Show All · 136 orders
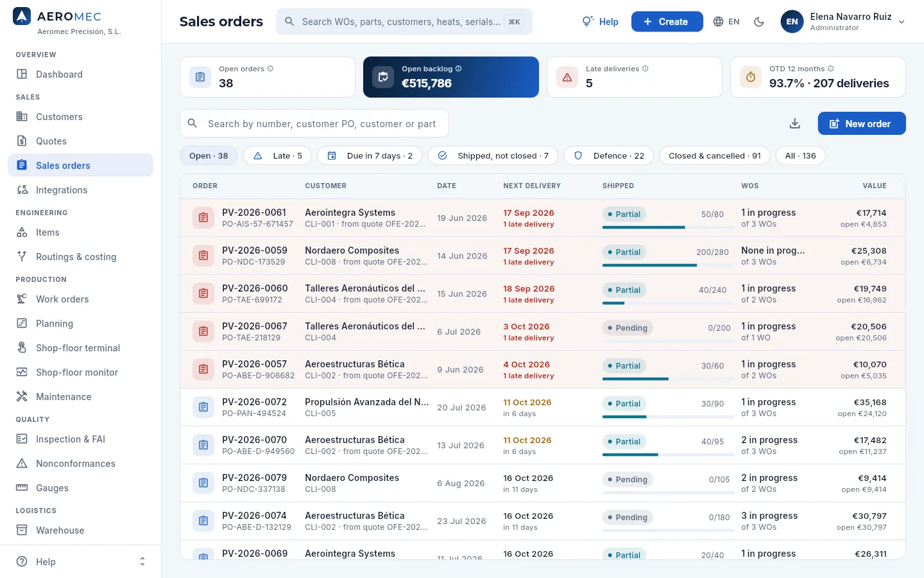The image size is (924, 578). click(800, 155)
